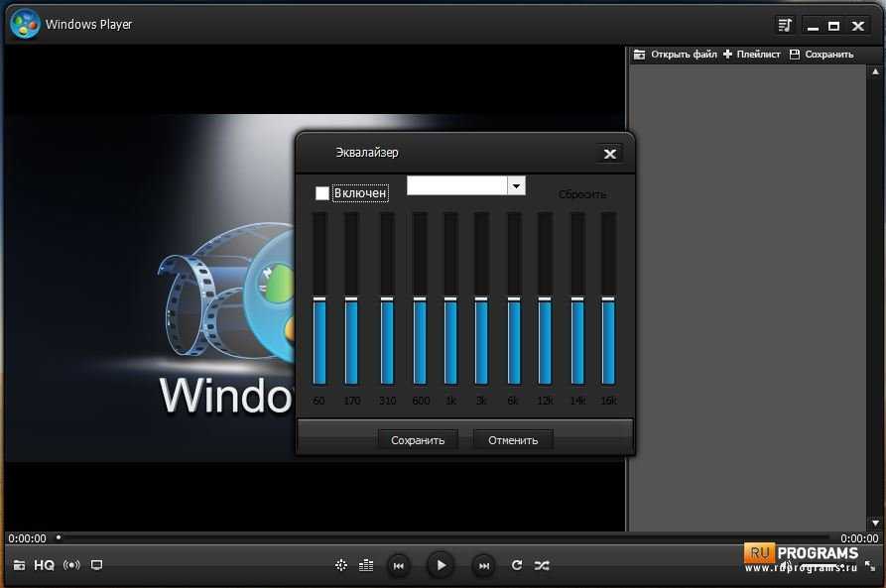
Task: Adjust the 310 Hz equalizer slider
Action: coord(388,298)
